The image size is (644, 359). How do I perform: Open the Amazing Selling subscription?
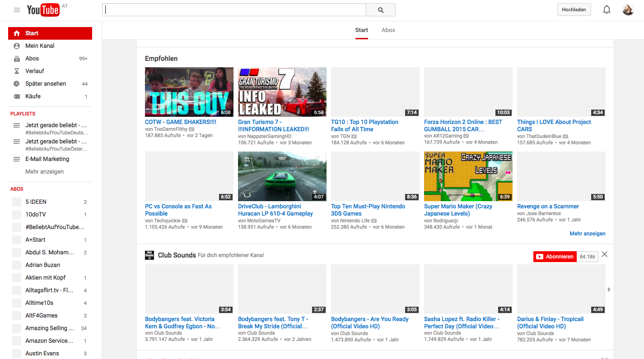[50, 328]
